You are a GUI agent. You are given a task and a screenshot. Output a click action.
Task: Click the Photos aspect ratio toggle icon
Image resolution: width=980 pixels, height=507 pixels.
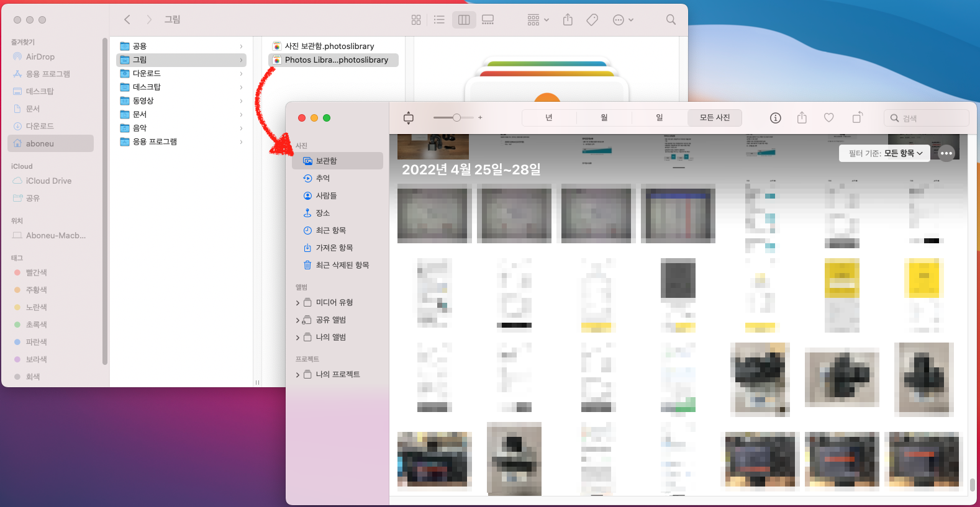point(409,118)
